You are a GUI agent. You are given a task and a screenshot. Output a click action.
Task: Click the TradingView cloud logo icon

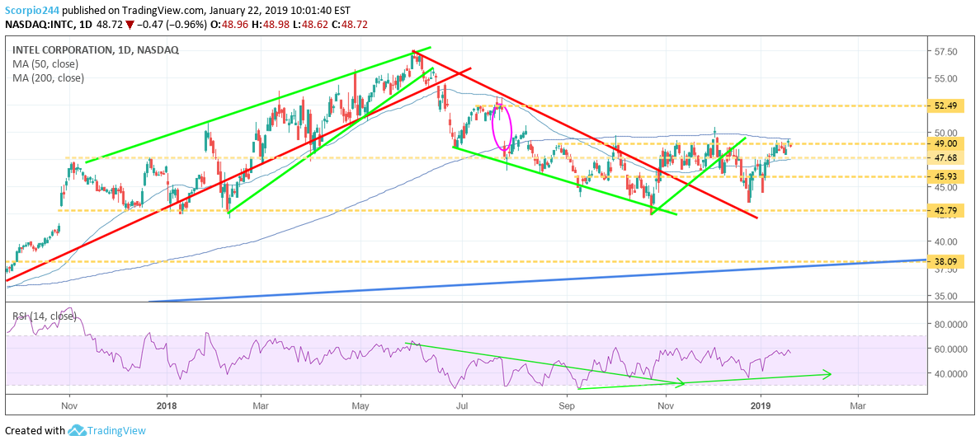click(77, 430)
